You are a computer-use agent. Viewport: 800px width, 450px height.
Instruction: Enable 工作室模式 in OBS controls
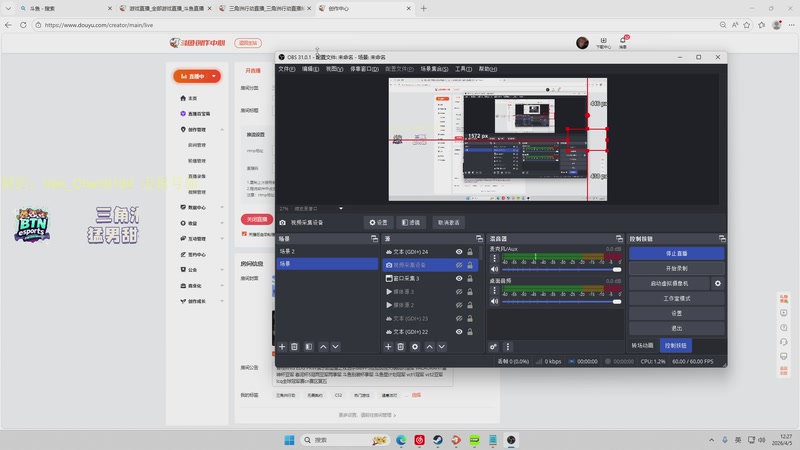coord(677,298)
